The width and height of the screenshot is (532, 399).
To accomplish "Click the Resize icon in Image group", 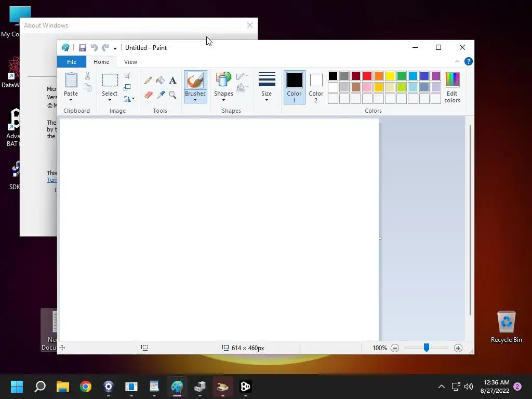I will [127, 87].
